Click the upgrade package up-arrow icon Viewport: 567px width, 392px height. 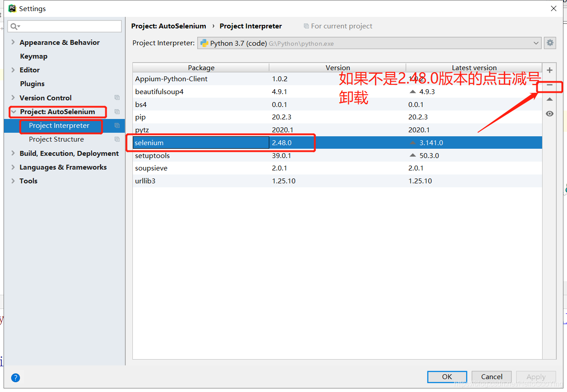[550, 99]
